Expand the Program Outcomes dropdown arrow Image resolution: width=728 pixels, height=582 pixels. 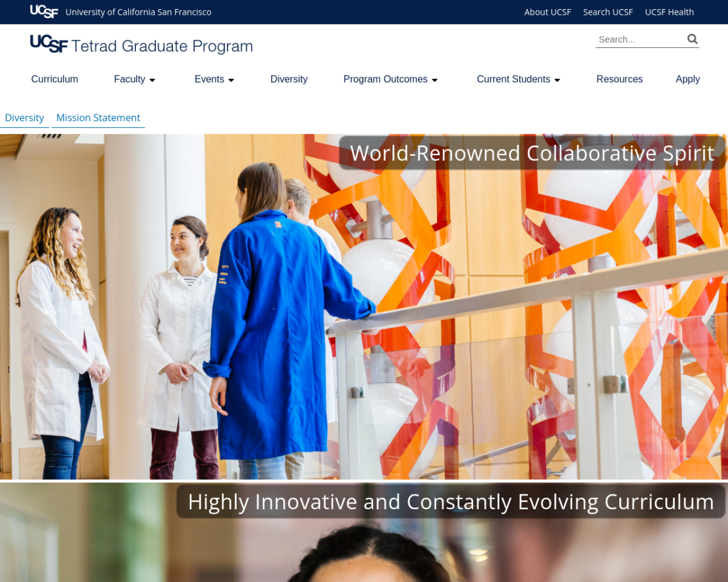coord(435,80)
